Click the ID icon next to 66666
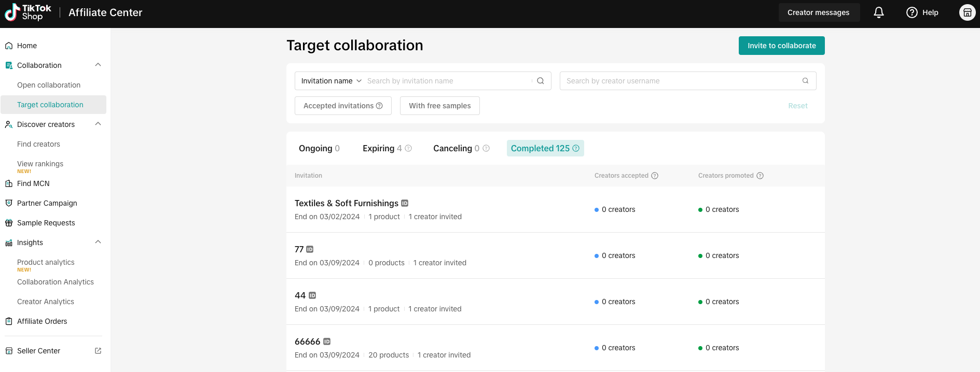The image size is (980, 372). tap(327, 341)
